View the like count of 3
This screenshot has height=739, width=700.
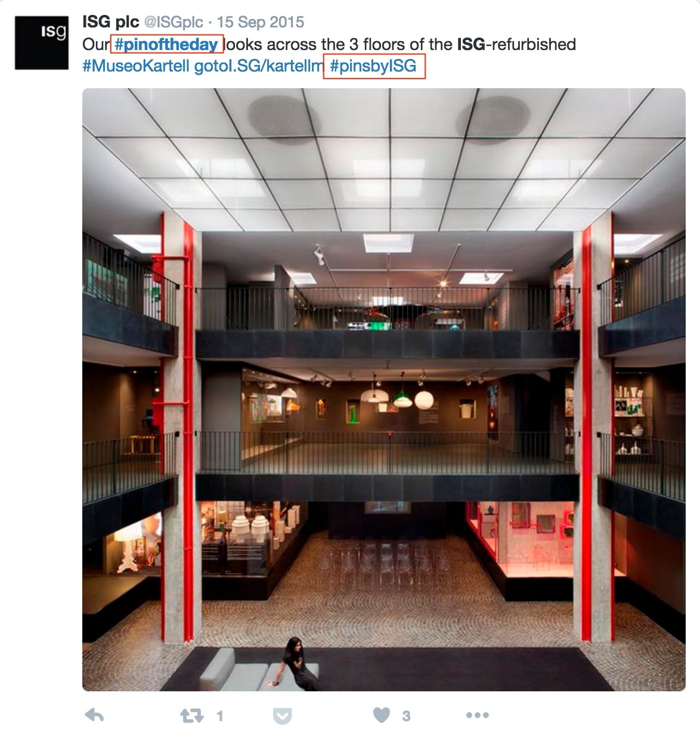tap(406, 716)
